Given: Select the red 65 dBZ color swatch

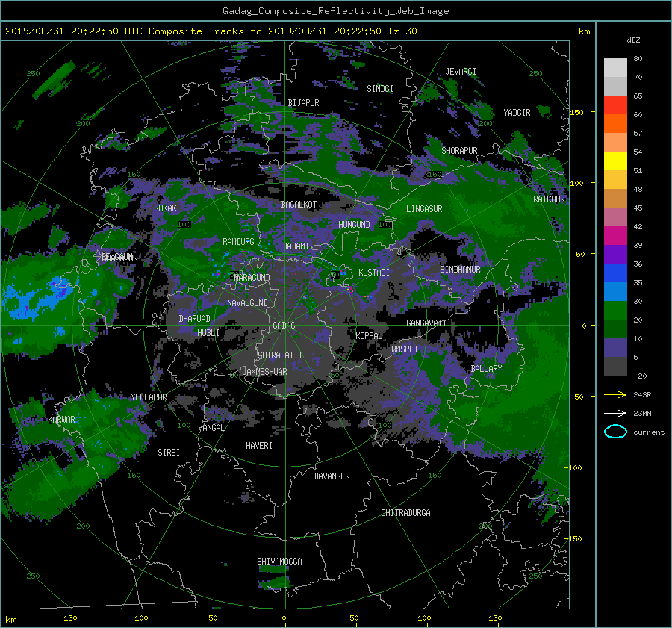Looking at the screenshot, I should coord(615,105).
